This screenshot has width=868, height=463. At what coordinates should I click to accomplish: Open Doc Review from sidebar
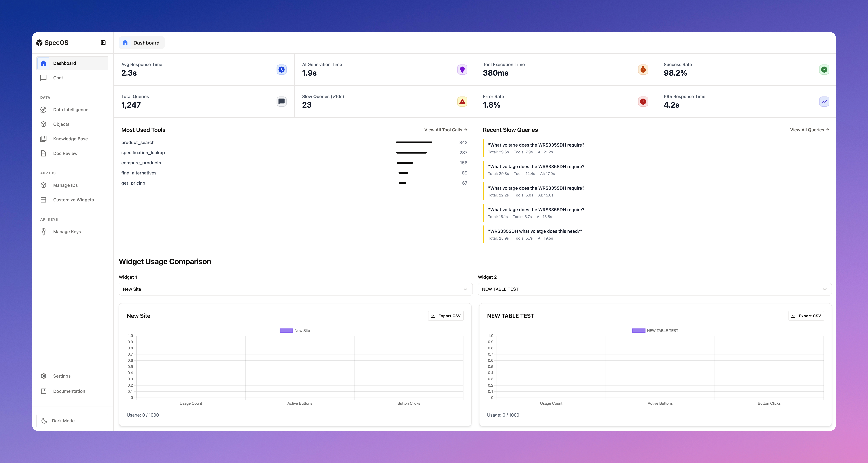pyautogui.click(x=65, y=153)
